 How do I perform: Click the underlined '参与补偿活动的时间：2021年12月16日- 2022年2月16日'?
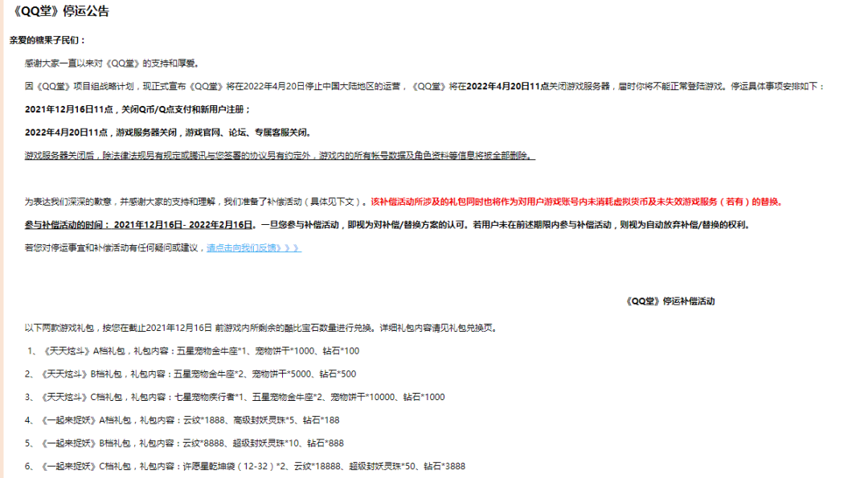[x=138, y=225]
